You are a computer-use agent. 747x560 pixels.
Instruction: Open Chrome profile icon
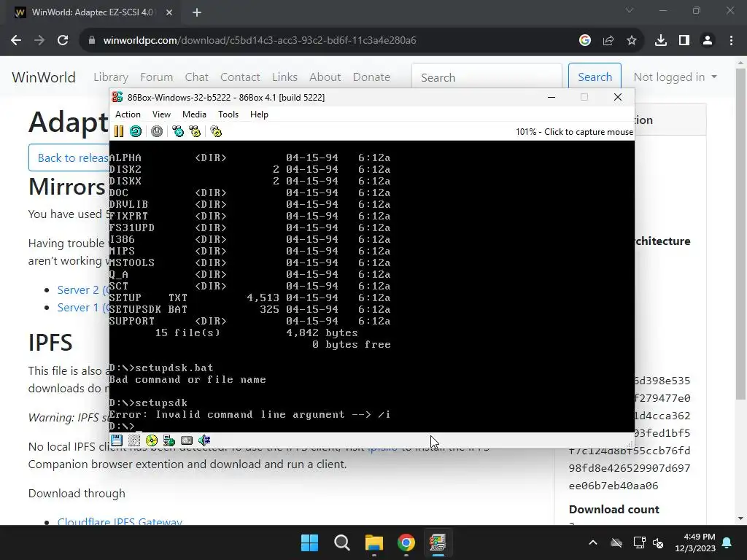(x=708, y=41)
